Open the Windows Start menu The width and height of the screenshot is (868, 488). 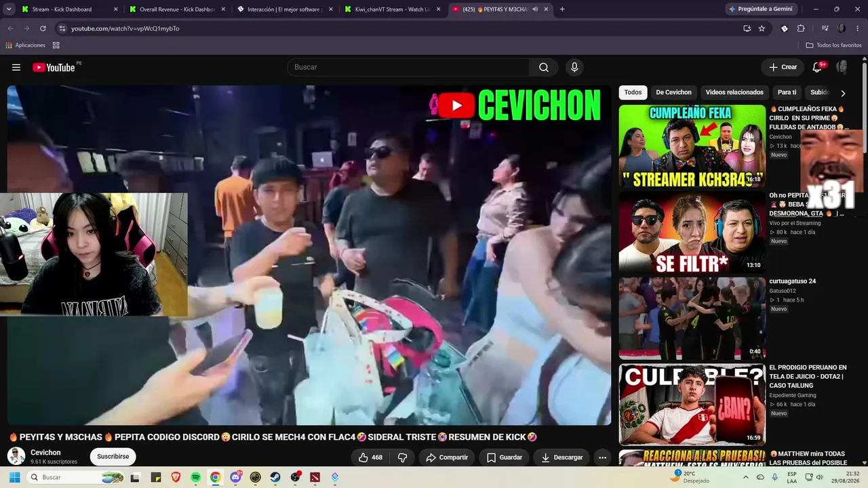pyautogui.click(x=14, y=477)
